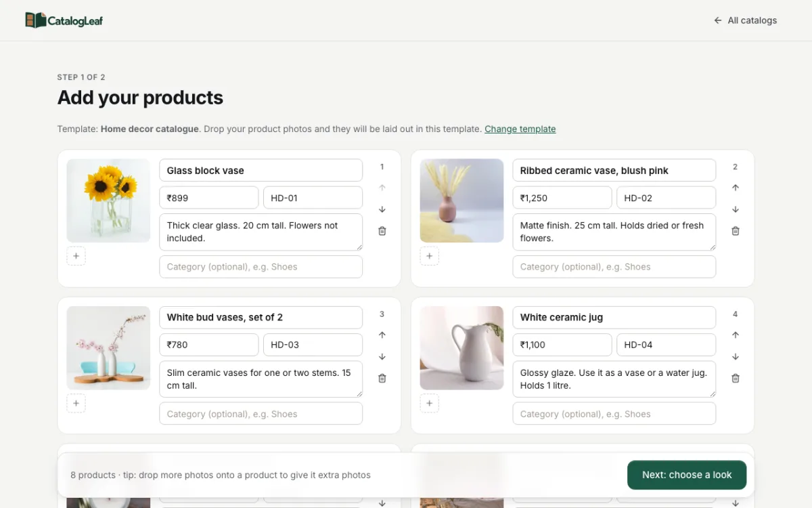Click the 8 products tip text

pyautogui.click(x=221, y=475)
